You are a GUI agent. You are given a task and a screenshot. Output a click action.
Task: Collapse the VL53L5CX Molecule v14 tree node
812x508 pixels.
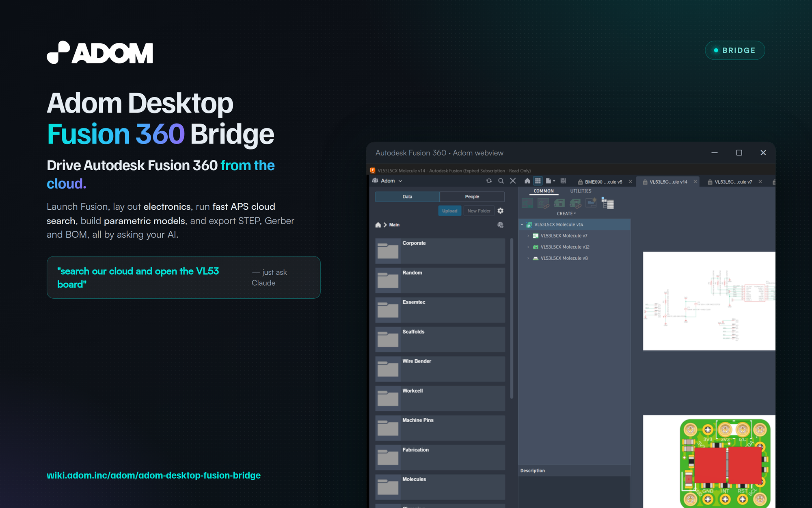(522, 225)
